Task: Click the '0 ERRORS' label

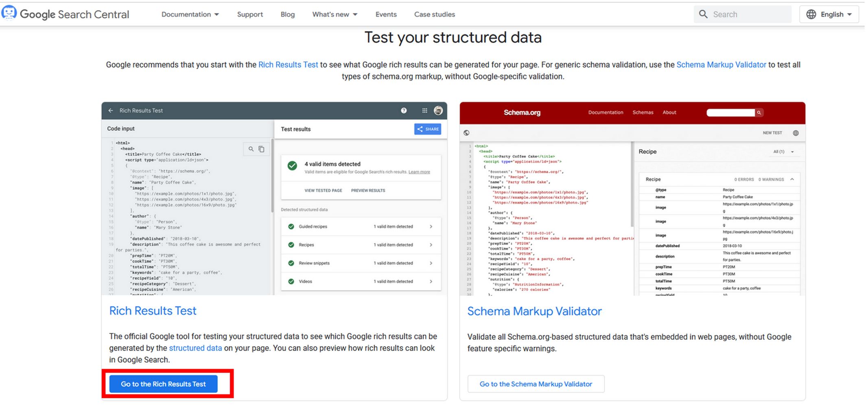Action: pyautogui.click(x=744, y=179)
